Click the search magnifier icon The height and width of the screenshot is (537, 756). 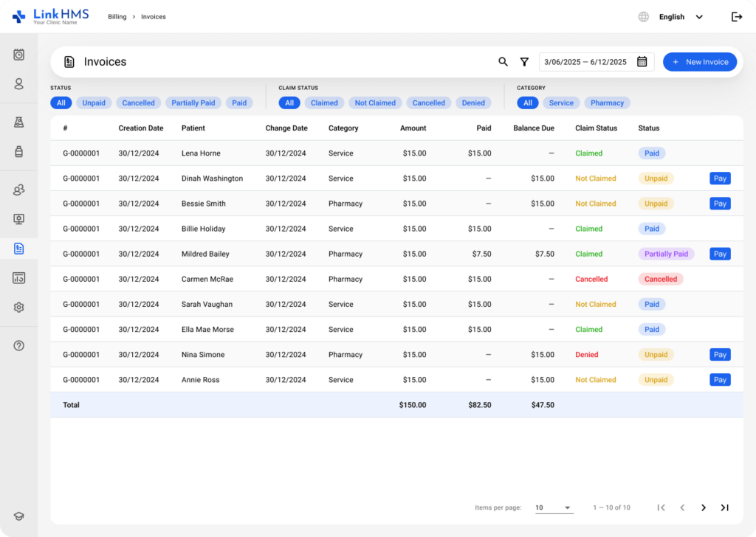point(503,62)
